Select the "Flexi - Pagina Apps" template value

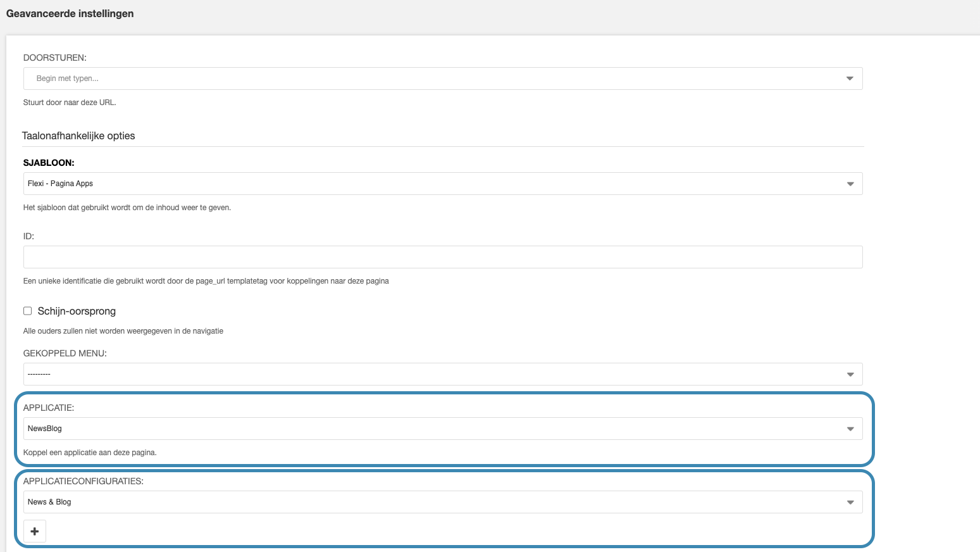[x=61, y=184]
